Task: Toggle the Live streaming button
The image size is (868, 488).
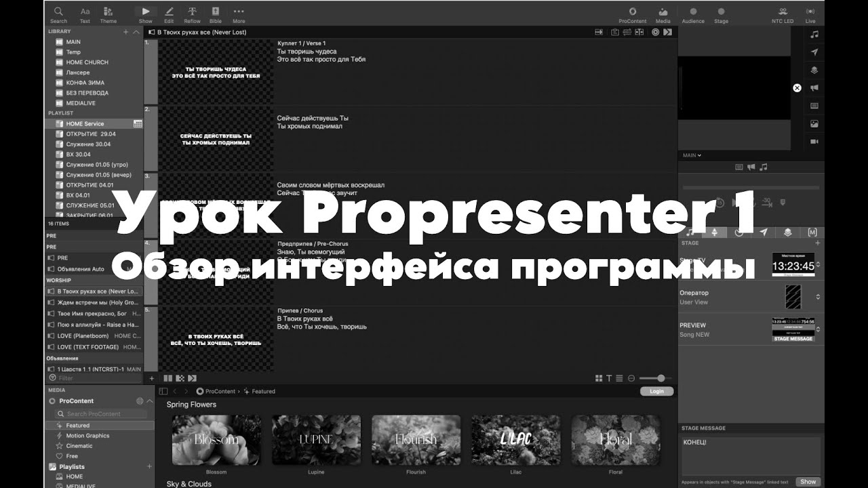Action: (810, 15)
